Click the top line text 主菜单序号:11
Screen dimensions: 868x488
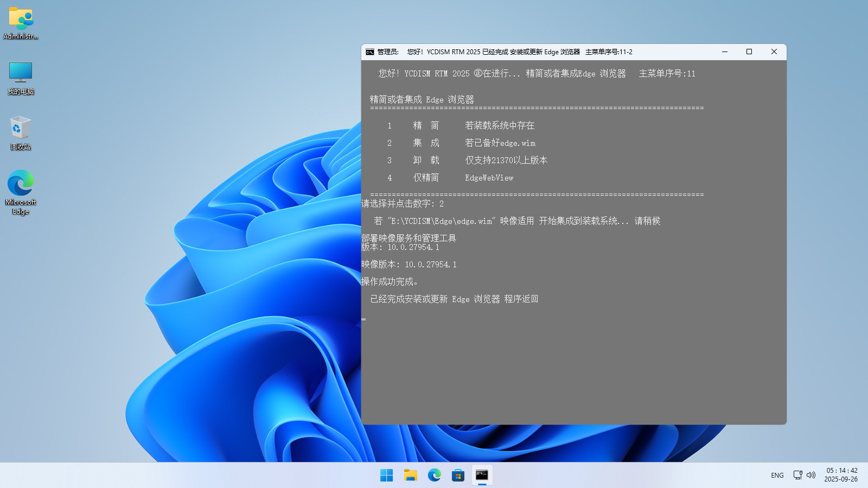667,74
